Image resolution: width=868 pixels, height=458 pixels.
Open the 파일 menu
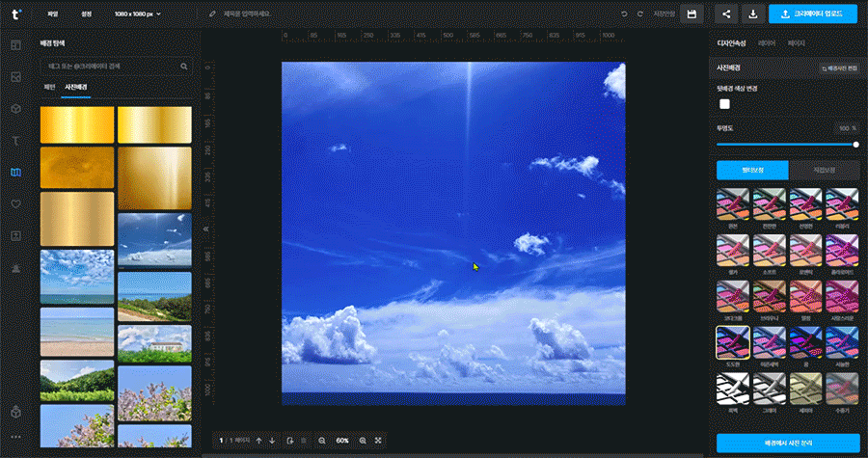click(53, 14)
